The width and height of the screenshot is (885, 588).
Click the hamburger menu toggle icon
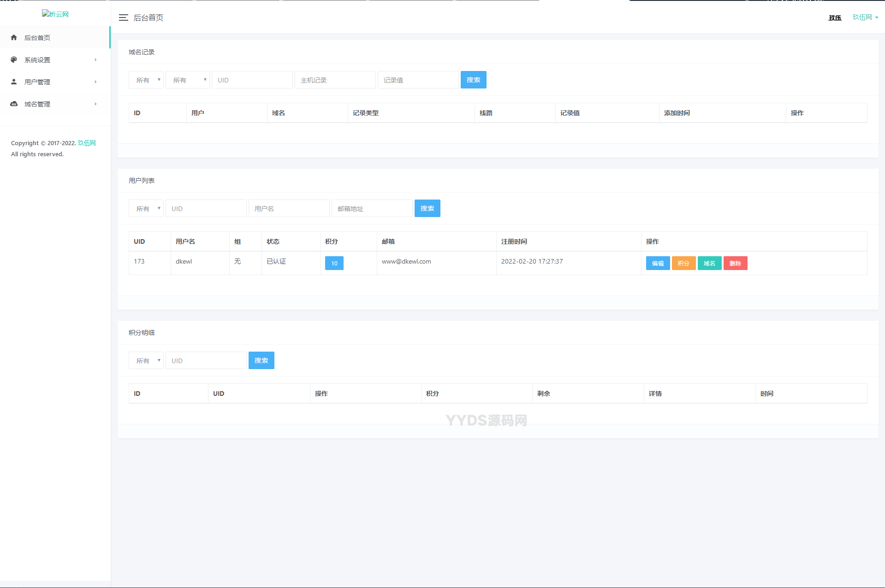(x=123, y=18)
